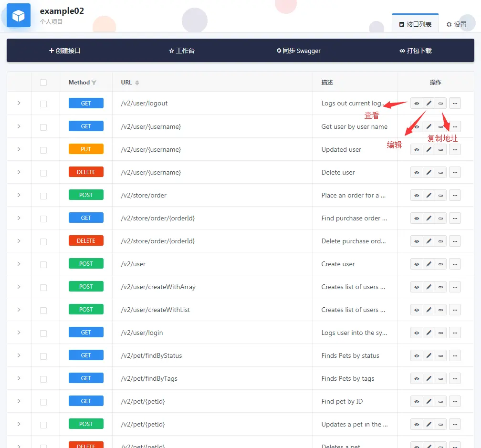Open more actions for /v2/user/logout
This screenshot has height=448, width=481.
(455, 104)
